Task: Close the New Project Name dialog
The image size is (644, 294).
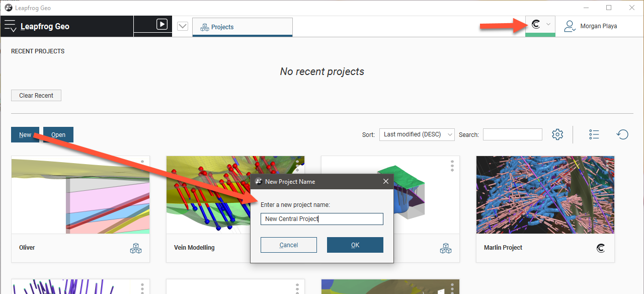Action: click(x=386, y=181)
